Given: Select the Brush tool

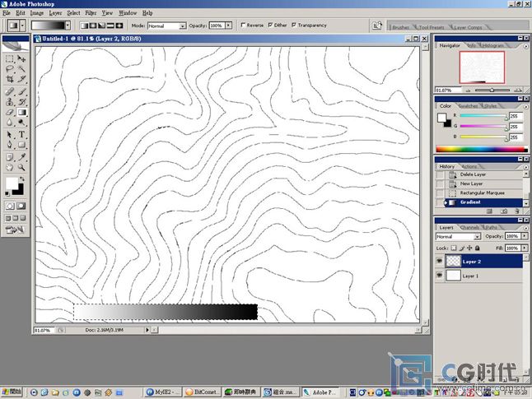Looking at the screenshot, I should click(21, 91).
